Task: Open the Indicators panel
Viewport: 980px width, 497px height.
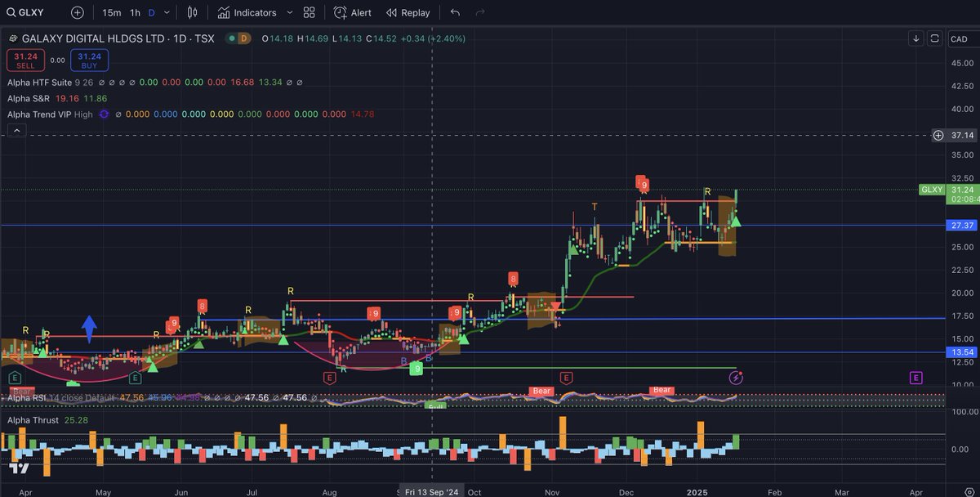Action: pos(253,12)
